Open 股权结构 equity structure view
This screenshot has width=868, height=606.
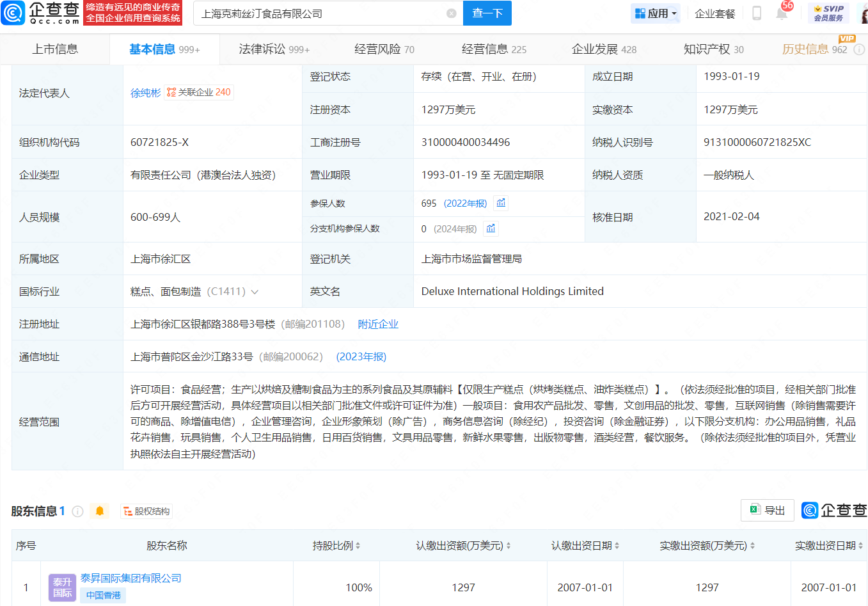[x=146, y=511]
